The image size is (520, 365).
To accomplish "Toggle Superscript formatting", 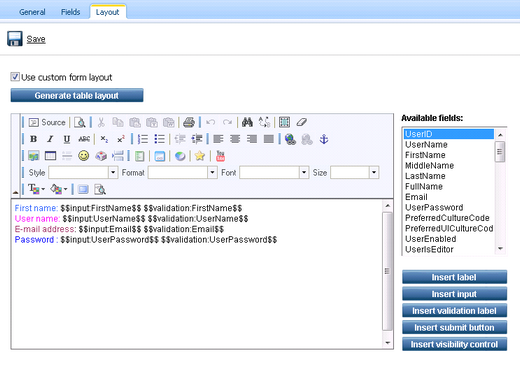I will (x=121, y=139).
